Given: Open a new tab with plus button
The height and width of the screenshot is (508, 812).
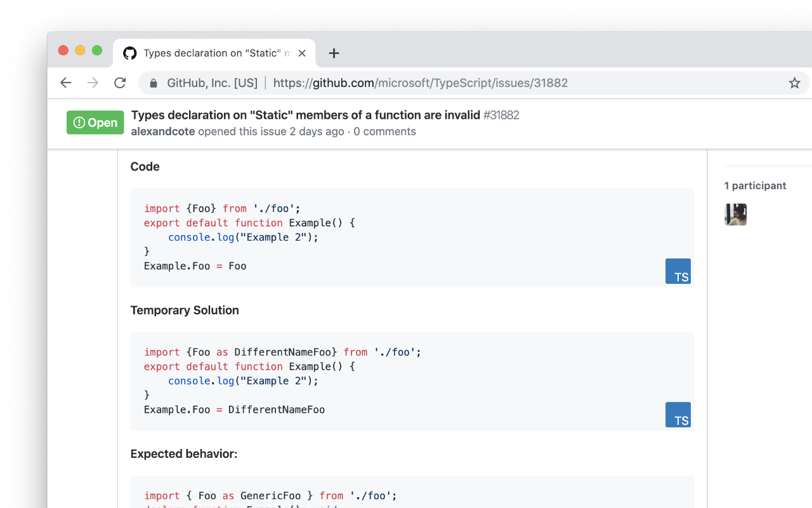Looking at the screenshot, I should coord(334,53).
